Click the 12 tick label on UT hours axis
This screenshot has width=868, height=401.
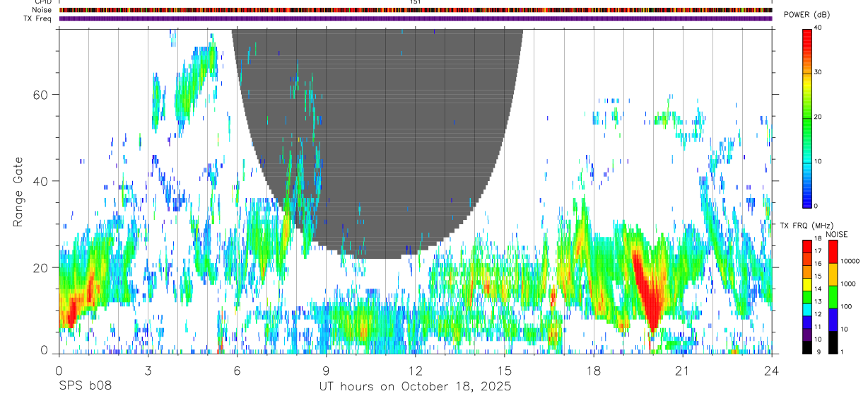[415, 370]
